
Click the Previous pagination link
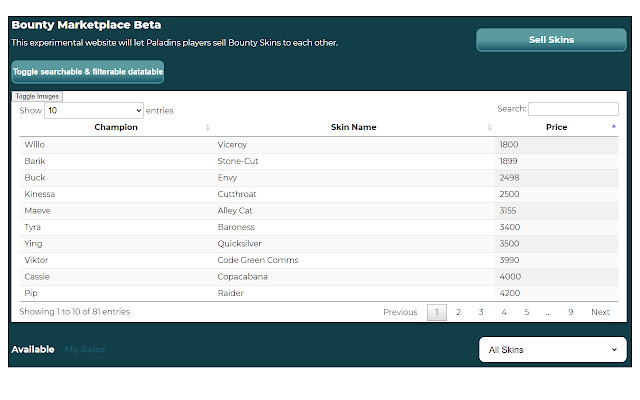(400, 312)
